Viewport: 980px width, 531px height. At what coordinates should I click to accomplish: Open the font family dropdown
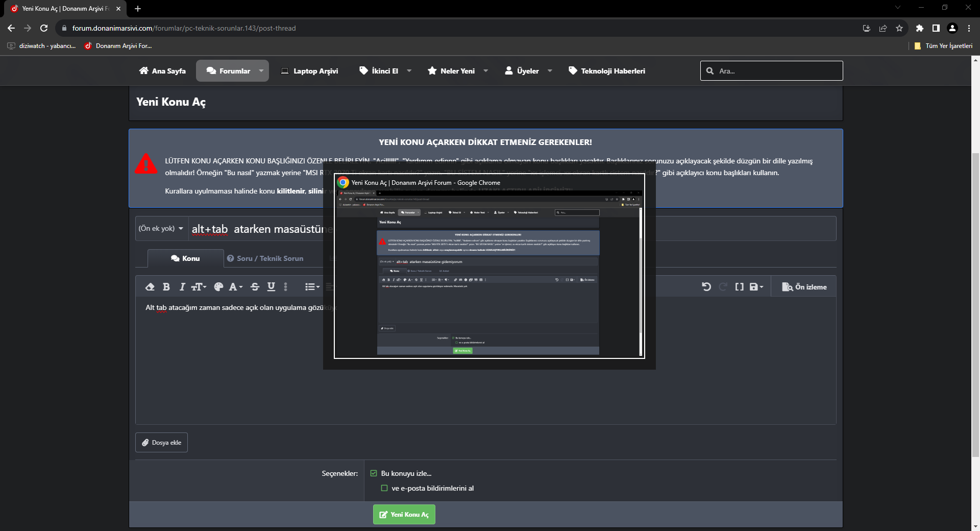tap(235, 287)
